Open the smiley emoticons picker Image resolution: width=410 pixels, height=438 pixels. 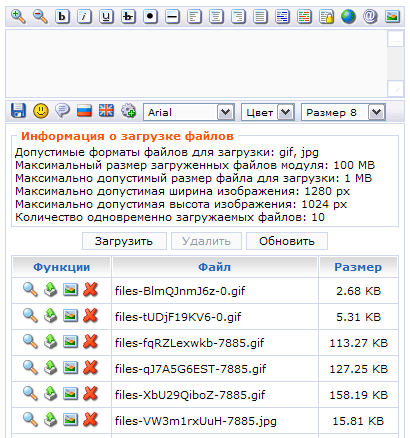41,111
